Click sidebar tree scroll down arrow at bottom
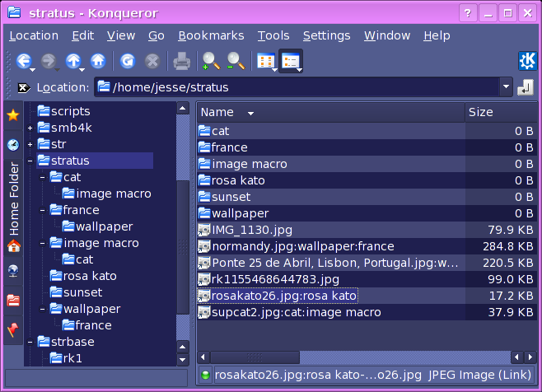Screen dimensions: 542x392 tap(183, 360)
